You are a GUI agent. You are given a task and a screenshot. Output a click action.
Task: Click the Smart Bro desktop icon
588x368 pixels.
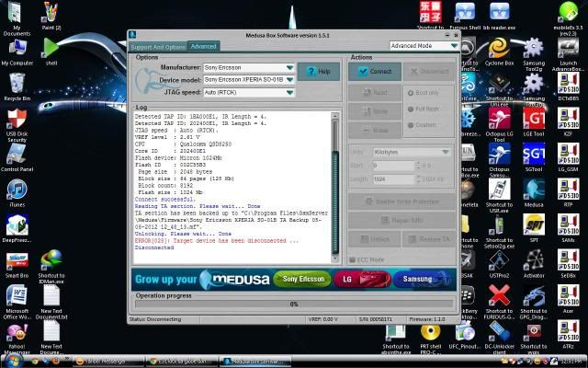(x=17, y=264)
